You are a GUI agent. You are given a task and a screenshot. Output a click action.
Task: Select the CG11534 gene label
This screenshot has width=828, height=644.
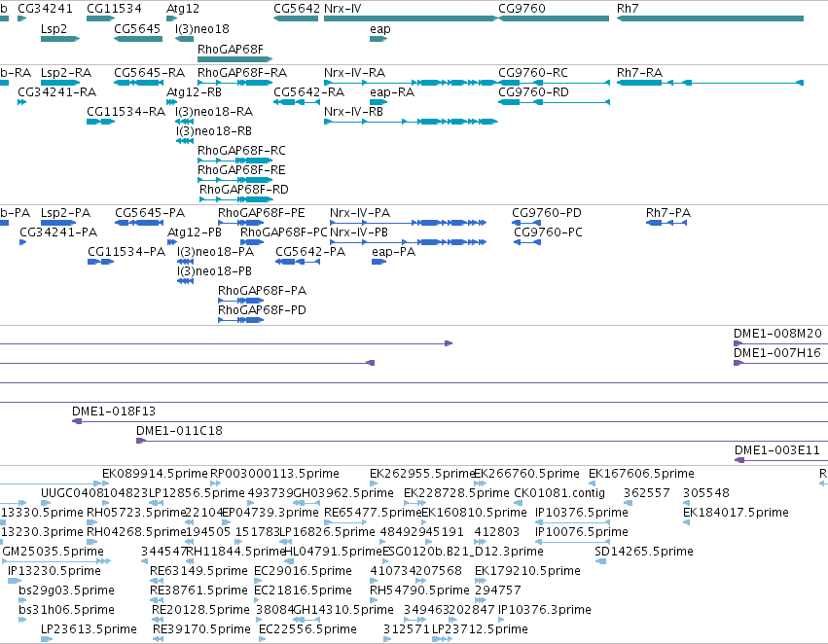pos(114,9)
